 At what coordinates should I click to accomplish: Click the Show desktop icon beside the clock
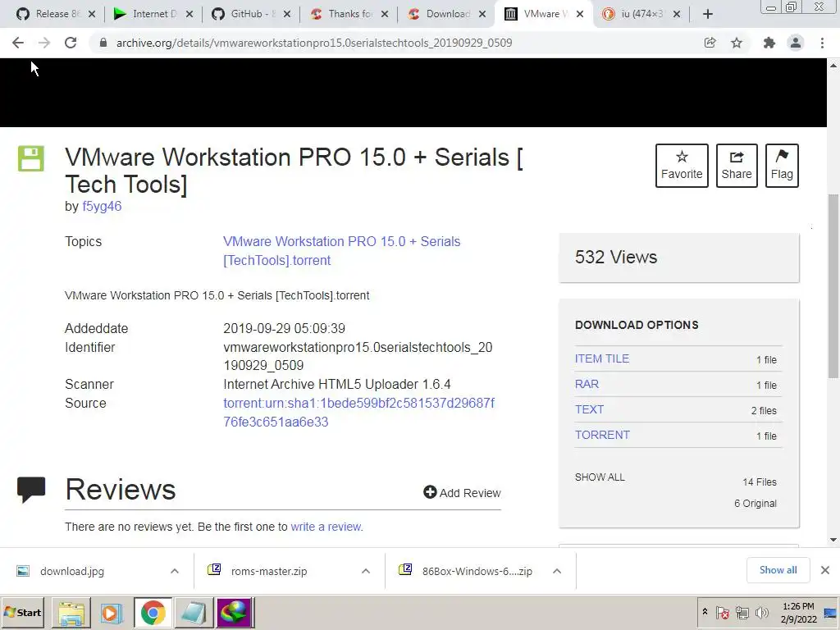(x=831, y=612)
